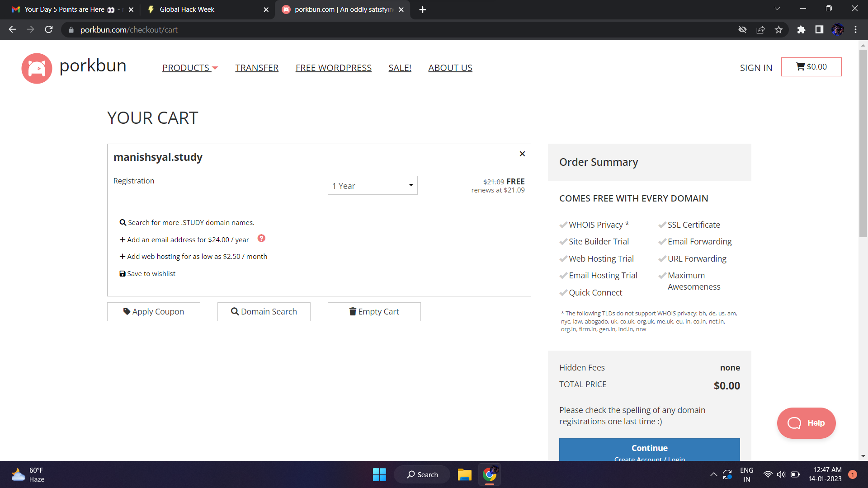Open the shopping cart showing $0.00
The width and height of the screenshot is (868, 488).
coord(811,67)
